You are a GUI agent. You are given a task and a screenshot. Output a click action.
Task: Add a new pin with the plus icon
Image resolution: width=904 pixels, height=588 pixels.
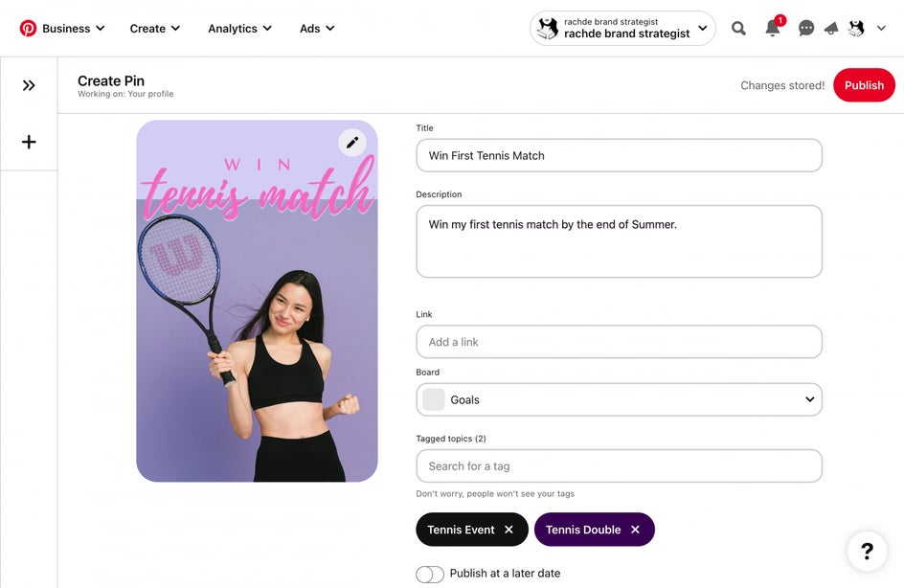29,142
